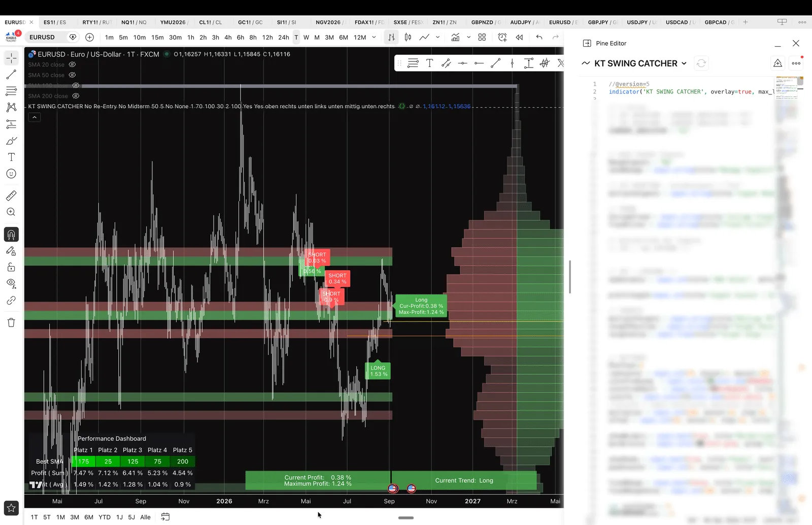Expand chart style dropdown arrow
This screenshot has height=525, width=812.
pyautogui.click(x=437, y=37)
